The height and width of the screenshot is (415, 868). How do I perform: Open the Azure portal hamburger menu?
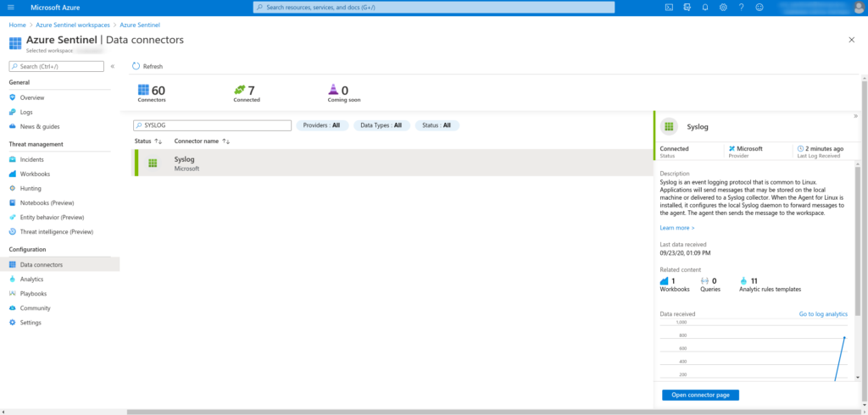tap(11, 7)
